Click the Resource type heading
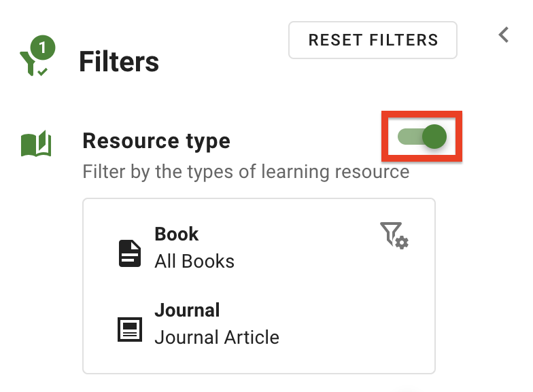Screen dimensions: 533x392 point(156,141)
